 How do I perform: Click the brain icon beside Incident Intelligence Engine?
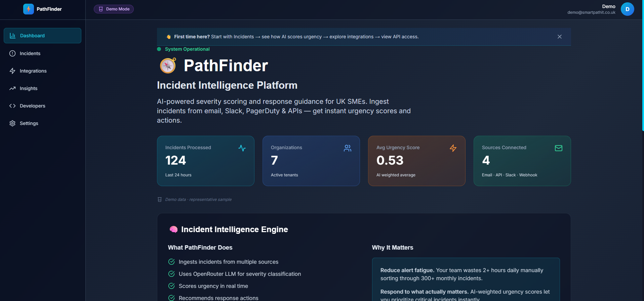pos(173,229)
